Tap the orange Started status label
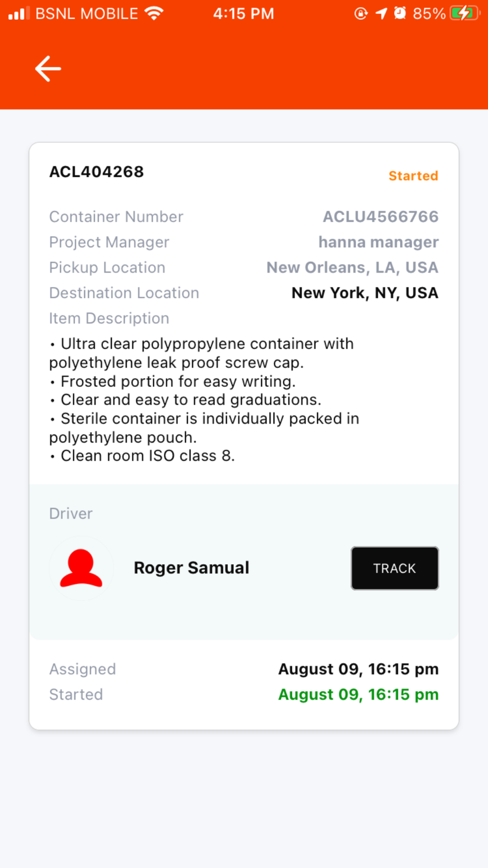The height and width of the screenshot is (868, 488). [x=413, y=176]
